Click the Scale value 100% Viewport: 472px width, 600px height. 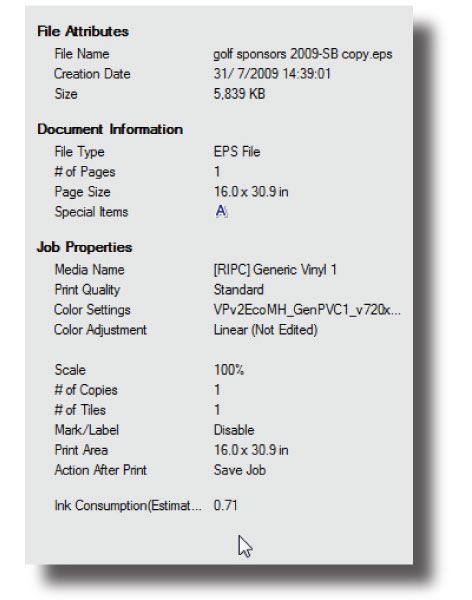tap(229, 370)
